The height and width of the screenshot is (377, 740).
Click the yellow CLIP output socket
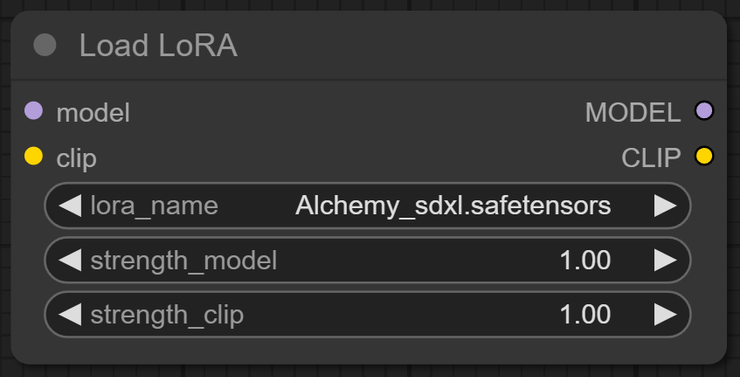(704, 156)
